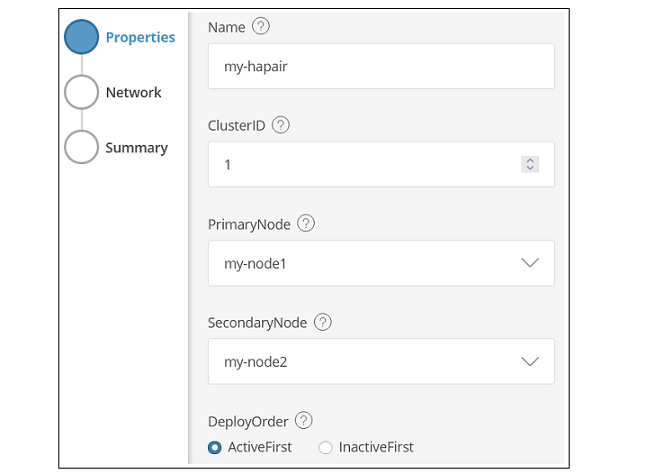This screenshot has width=660, height=474.
Task: Click the Properties step circle
Action: (x=81, y=38)
